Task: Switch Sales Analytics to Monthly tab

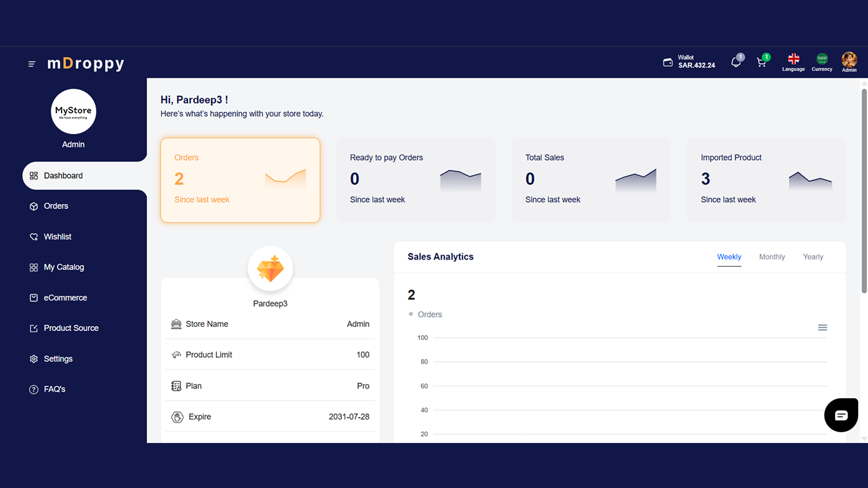Action: [772, 257]
